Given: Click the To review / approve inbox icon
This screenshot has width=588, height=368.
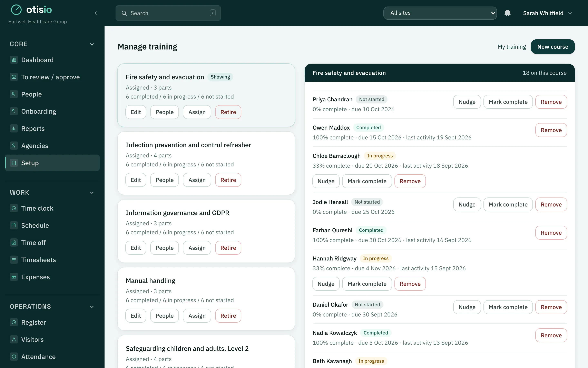Looking at the screenshot, I should (x=14, y=77).
